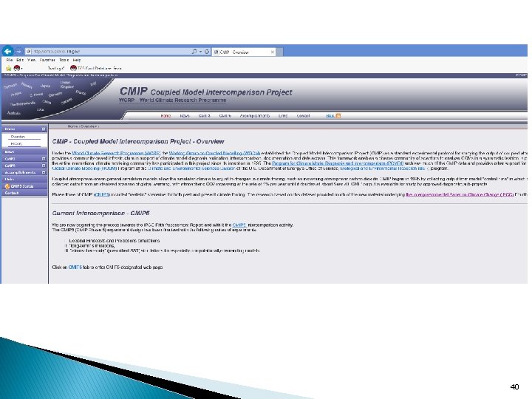Click CMIP5 in the top navigation bar
The height and width of the screenshot is (399, 532).
click(225, 116)
